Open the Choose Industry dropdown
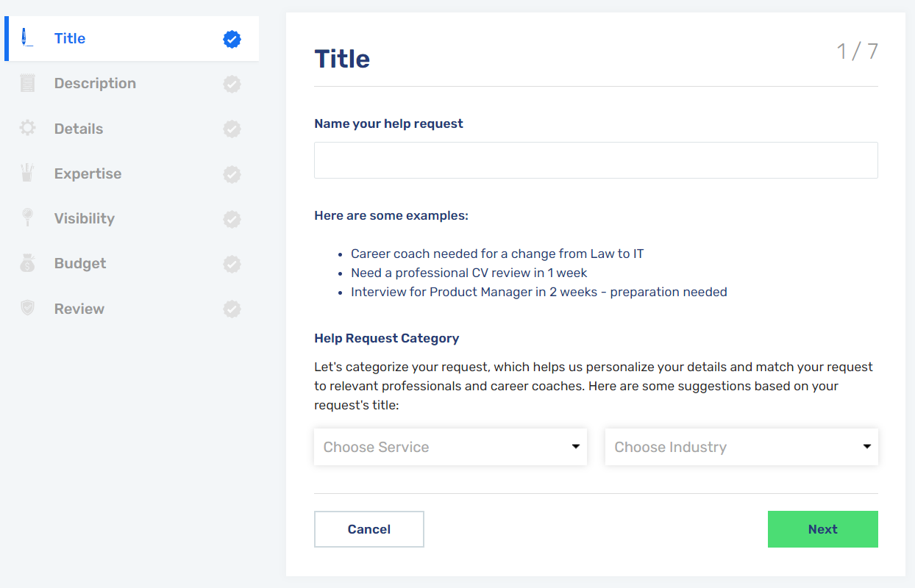 pyautogui.click(x=741, y=447)
